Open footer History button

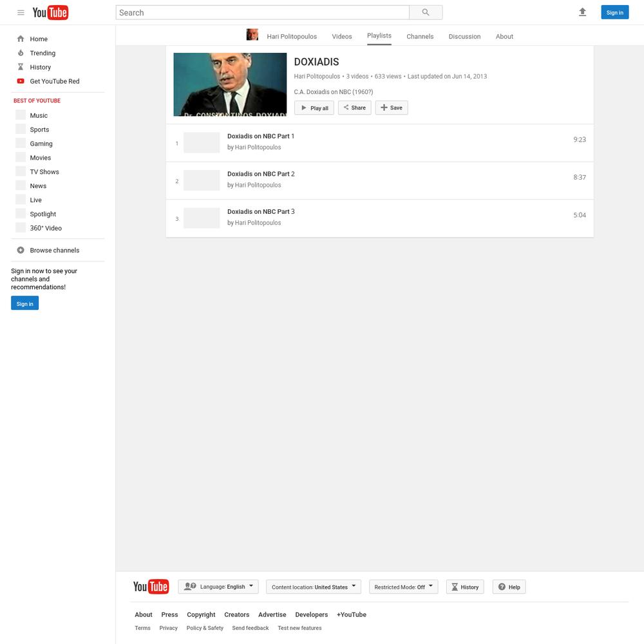click(465, 587)
